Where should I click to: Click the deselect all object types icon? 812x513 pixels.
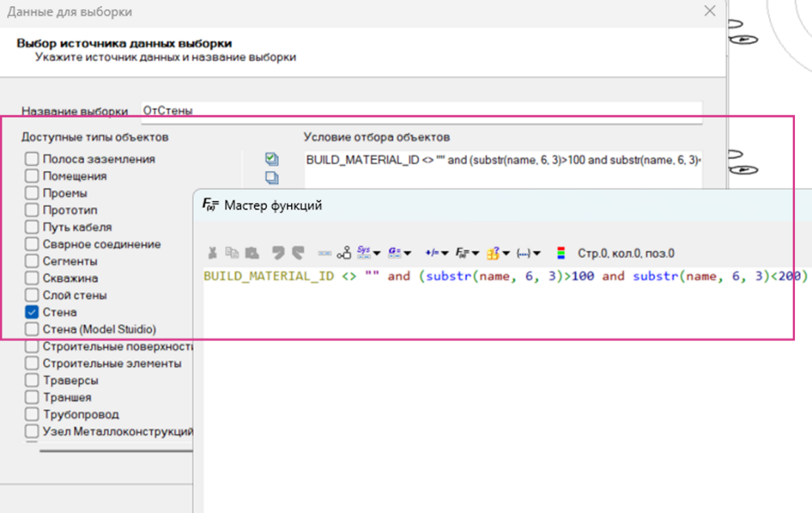(271, 178)
